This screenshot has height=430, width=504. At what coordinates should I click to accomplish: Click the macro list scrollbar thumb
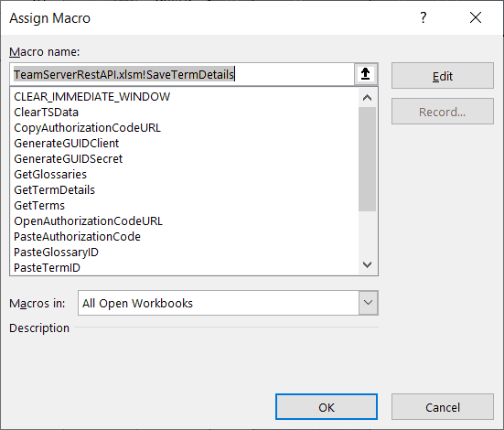click(x=367, y=159)
